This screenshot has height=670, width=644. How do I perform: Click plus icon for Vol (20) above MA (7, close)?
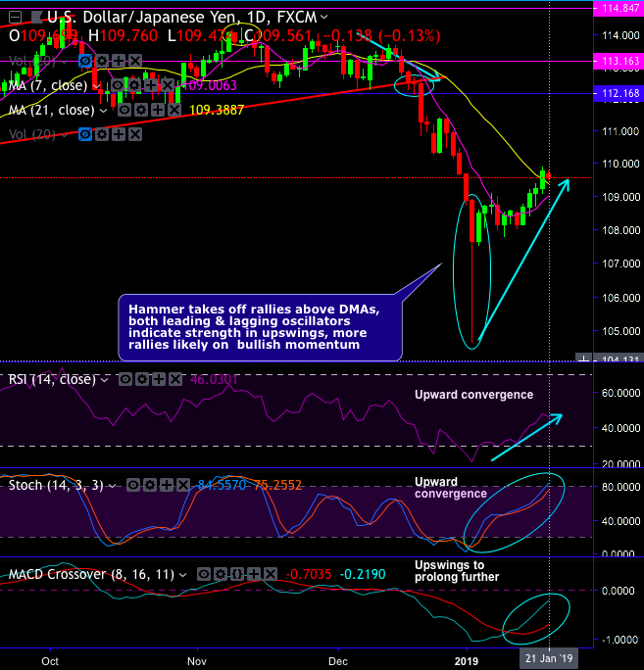coord(119,61)
